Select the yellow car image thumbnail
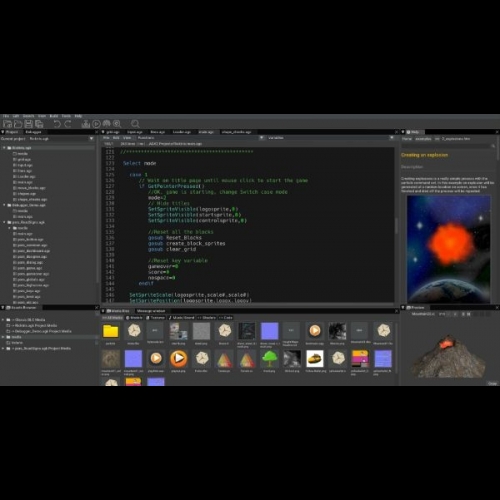This screenshot has width=500, height=500. pyautogui.click(x=315, y=359)
